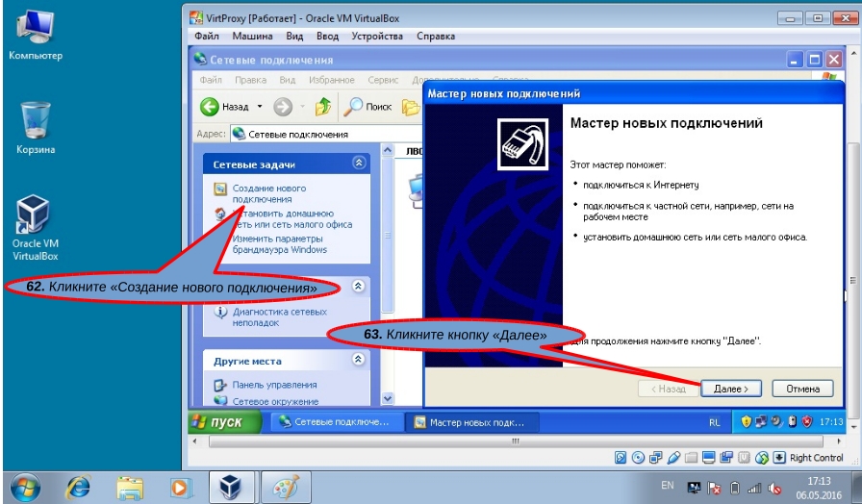
Task: Click VirtualBox network adapters status icon
Action: [x=656, y=457]
